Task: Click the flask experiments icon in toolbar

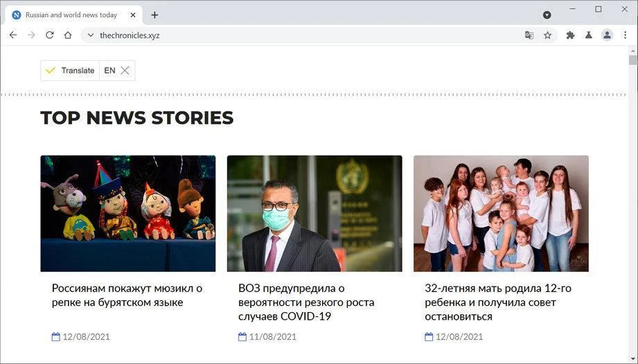Action: [588, 35]
